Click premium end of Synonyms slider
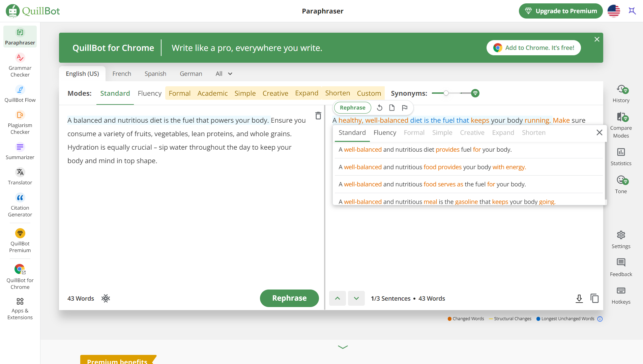This screenshot has height=364, width=643. [x=475, y=93]
